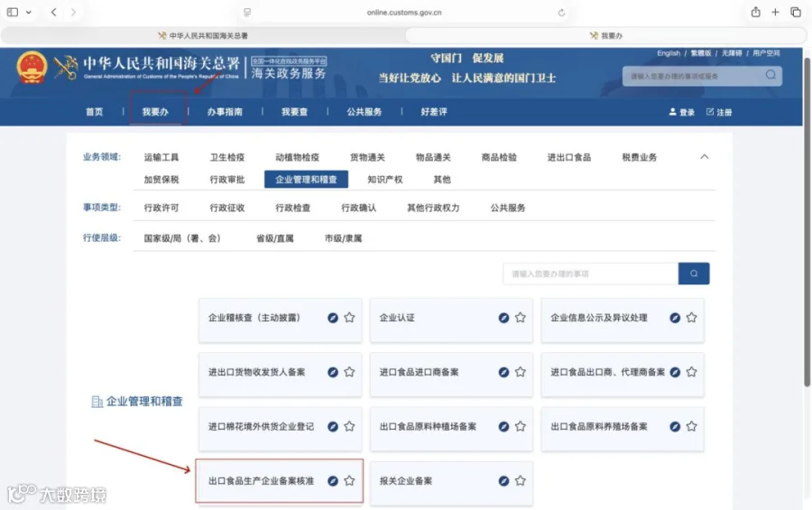Click the page vertical scrollbar

807,222
